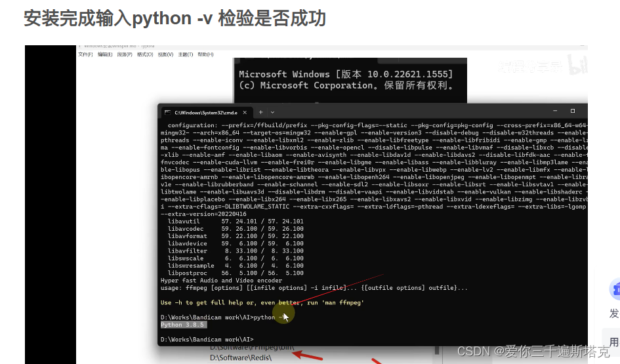
Task: Click the (c) Microsoft Corporation line in back terminal
Action: 346,85
